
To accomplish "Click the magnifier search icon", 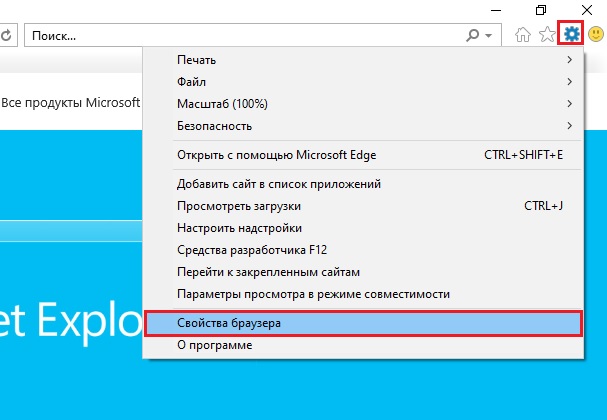I will click(x=472, y=36).
